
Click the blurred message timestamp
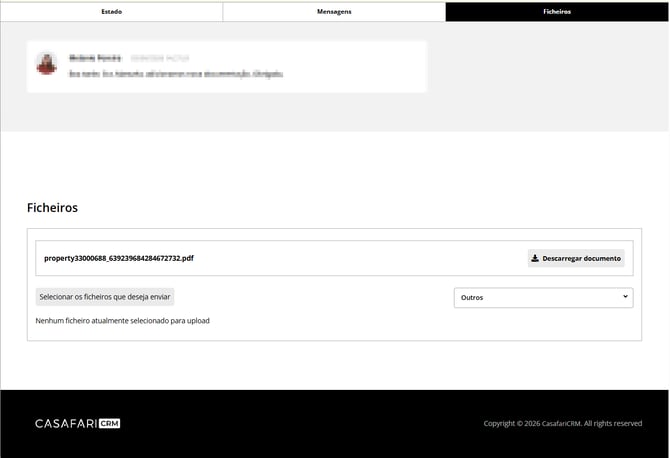(x=160, y=58)
